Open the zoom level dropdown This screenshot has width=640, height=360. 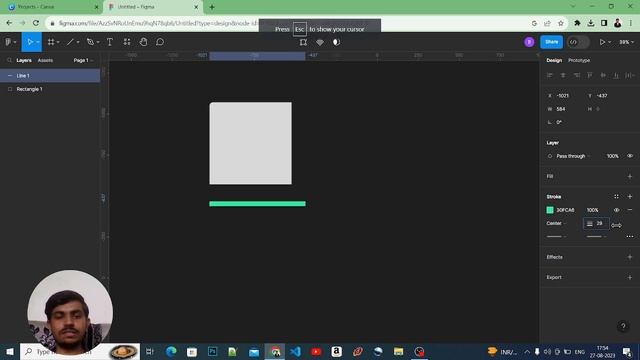click(x=627, y=42)
